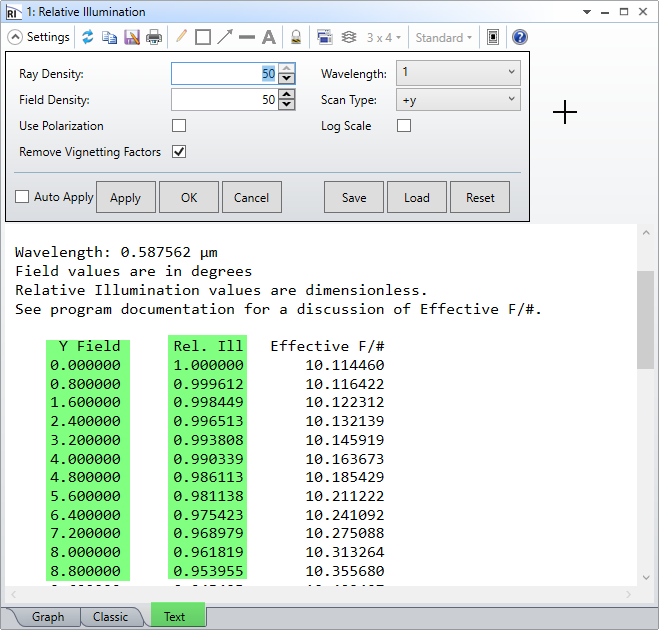Click the Y Field column header

(90, 346)
